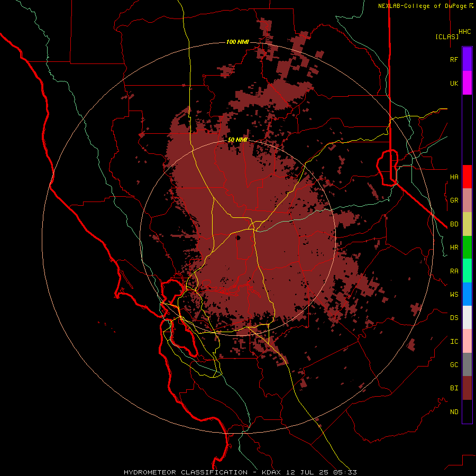Click the HR green legend swatch
This screenshot has width=476, height=476.
467,247
